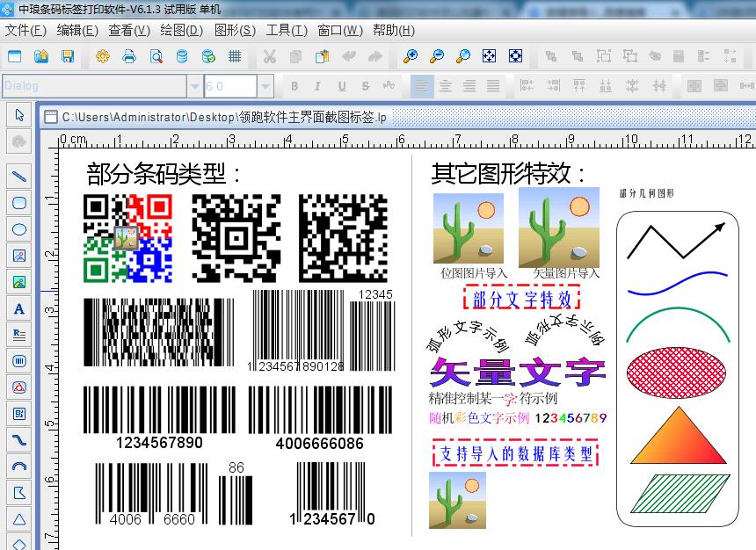The image size is (756, 550).
Task: Select the 4006666086 barcode on canvas
Action: coord(320,417)
